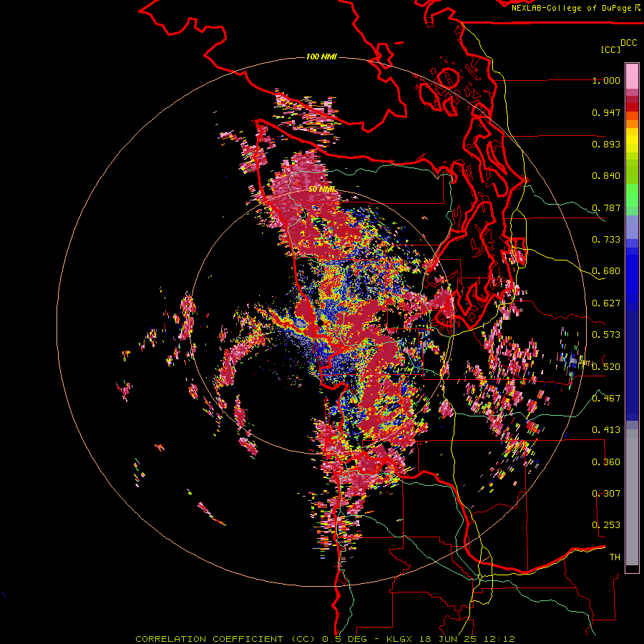Pick the gray bottom color scale band
Image resolution: width=644 pixels, height=644 pixels.
(x=632, y=497)
